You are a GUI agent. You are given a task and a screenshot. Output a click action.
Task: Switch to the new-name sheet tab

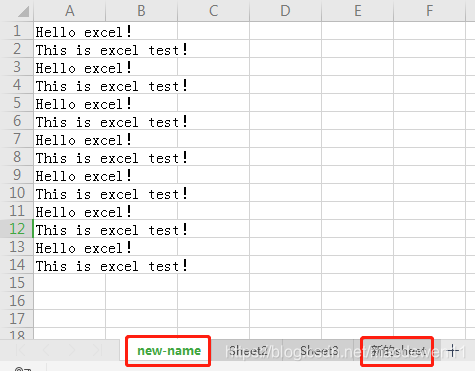[x=169, y=351]
